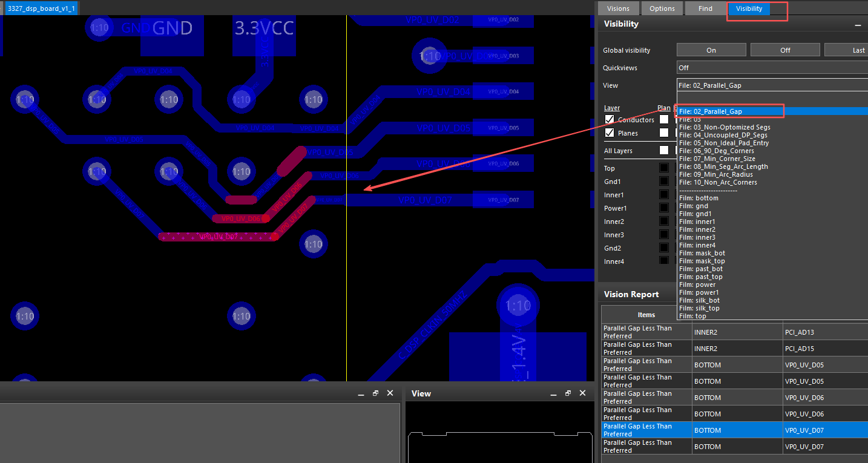Viewport: 868px width, 463px height.
Task: Turn global visibility On
Action: [711, 50]
